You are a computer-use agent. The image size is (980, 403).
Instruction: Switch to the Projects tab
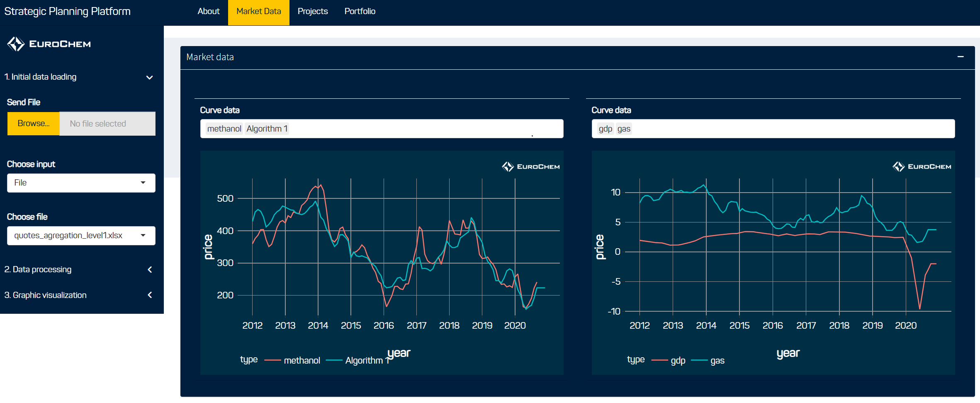312,12
